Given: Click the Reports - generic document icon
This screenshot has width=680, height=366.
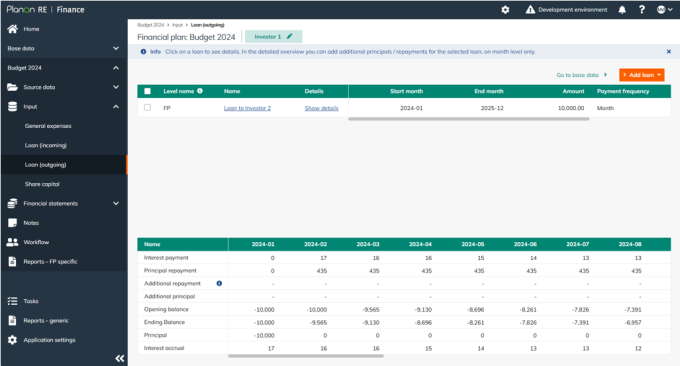Looking at the screenshot, I should tap(13, 320).
